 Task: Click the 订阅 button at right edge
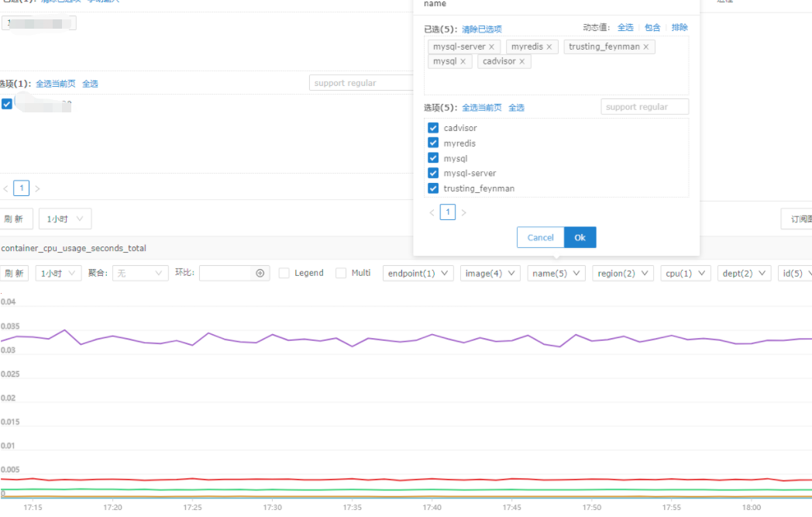(797, 219)
